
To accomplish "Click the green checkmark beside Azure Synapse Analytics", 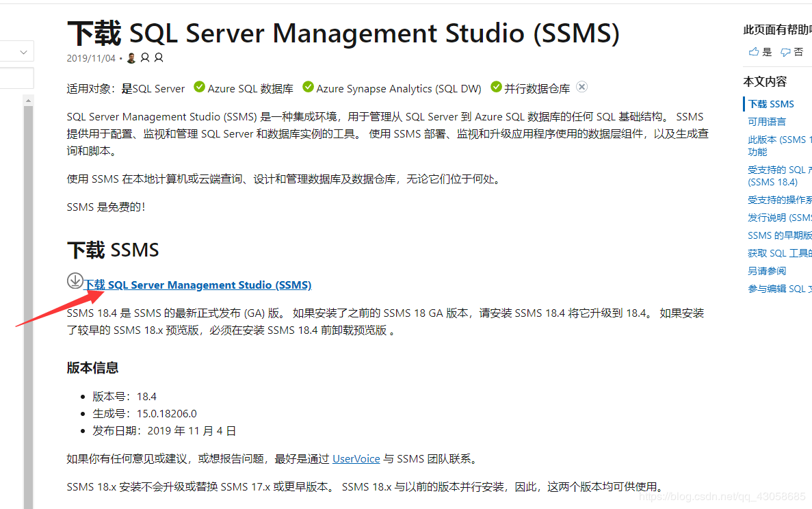I will [x=308, y=87].
